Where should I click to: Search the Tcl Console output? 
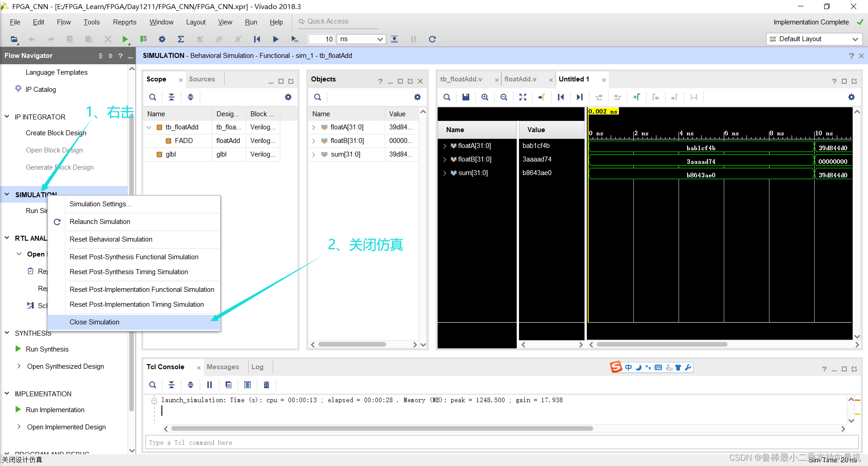153,385
